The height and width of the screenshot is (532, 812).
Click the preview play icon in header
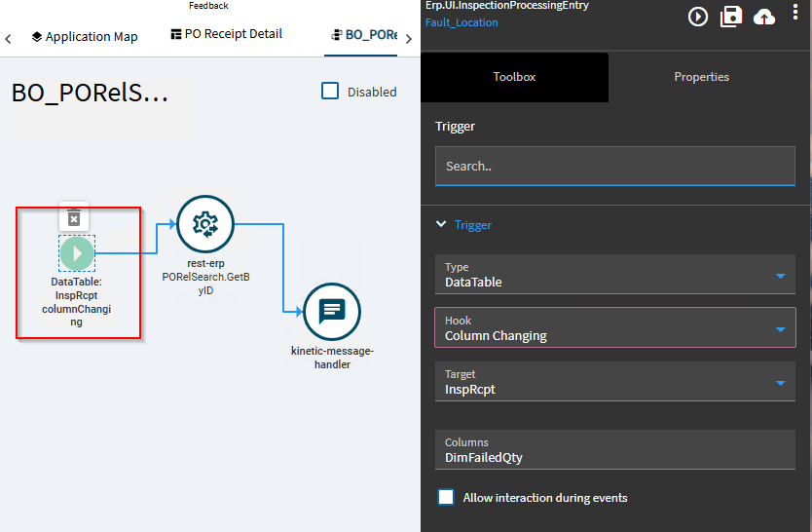(x=697, y=17)
